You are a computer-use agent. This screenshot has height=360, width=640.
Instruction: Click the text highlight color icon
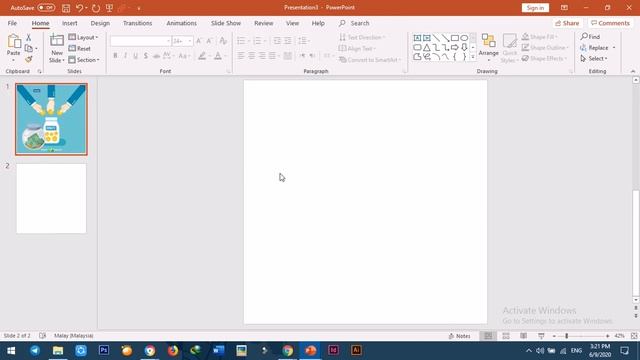(202, 56)
